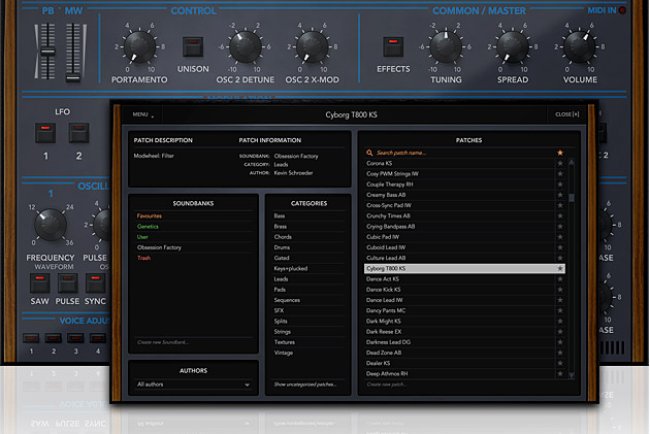Image resolution: width=650 pixels, height=434 pixels.
Task: Star the Dead Zone AB patch
Action: [560, 353]
